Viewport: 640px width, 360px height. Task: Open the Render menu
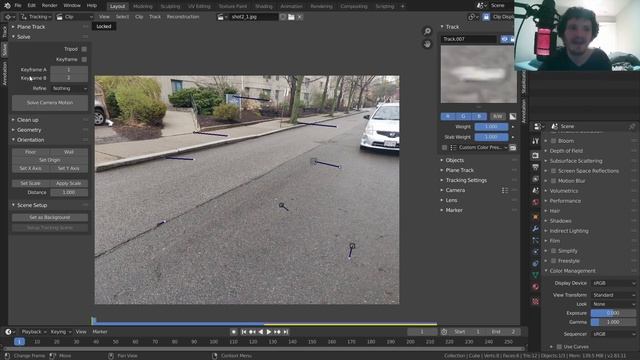(x=49, y=6)
